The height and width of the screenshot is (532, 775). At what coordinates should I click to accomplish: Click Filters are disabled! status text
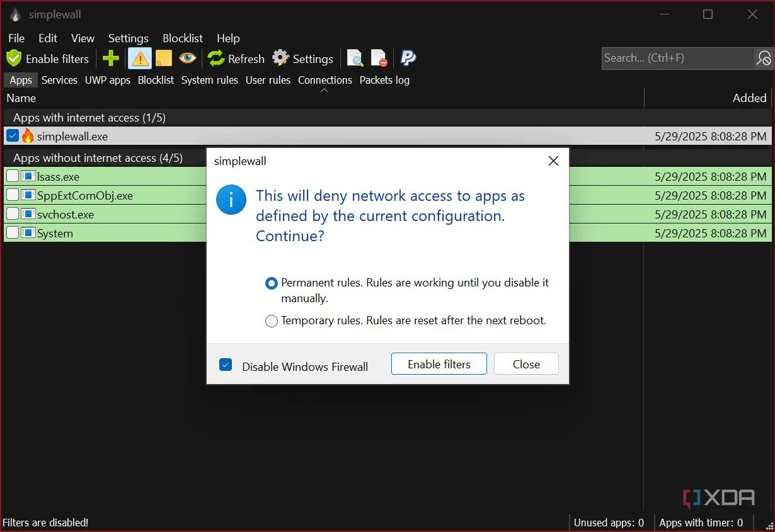click(45, 523)
